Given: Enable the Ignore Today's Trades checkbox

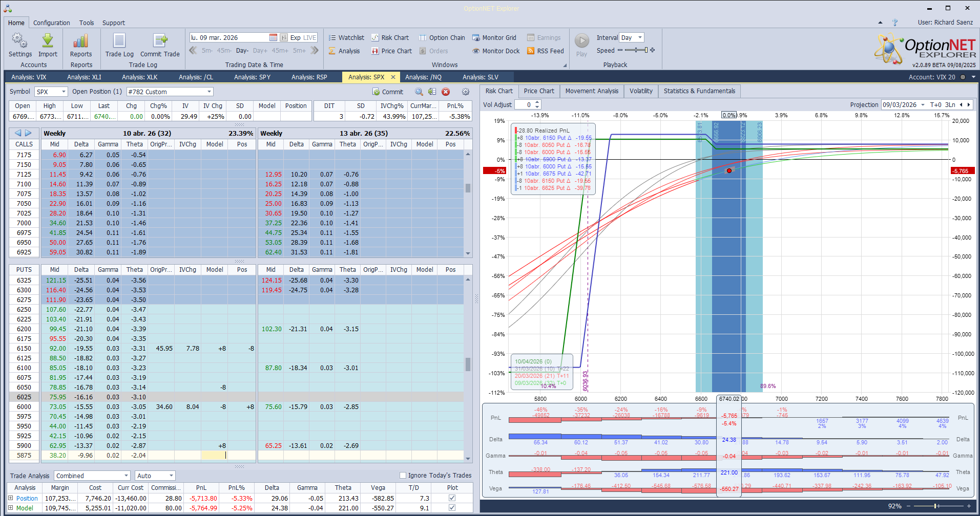Looking at the screenshot, I should [x=404, y=475].
